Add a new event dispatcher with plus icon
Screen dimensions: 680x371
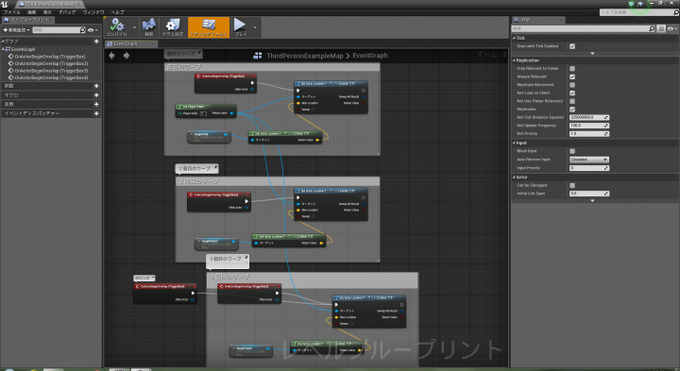coord(96,113)
